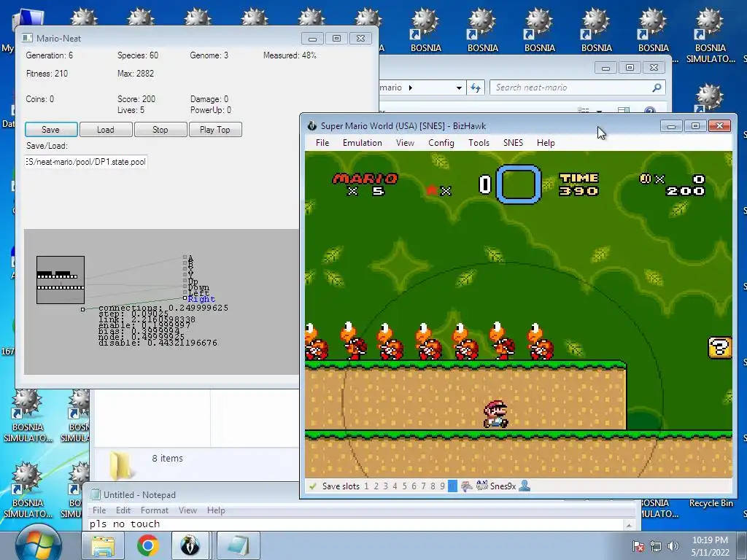Click the Play Top button

tap(215, 130)
